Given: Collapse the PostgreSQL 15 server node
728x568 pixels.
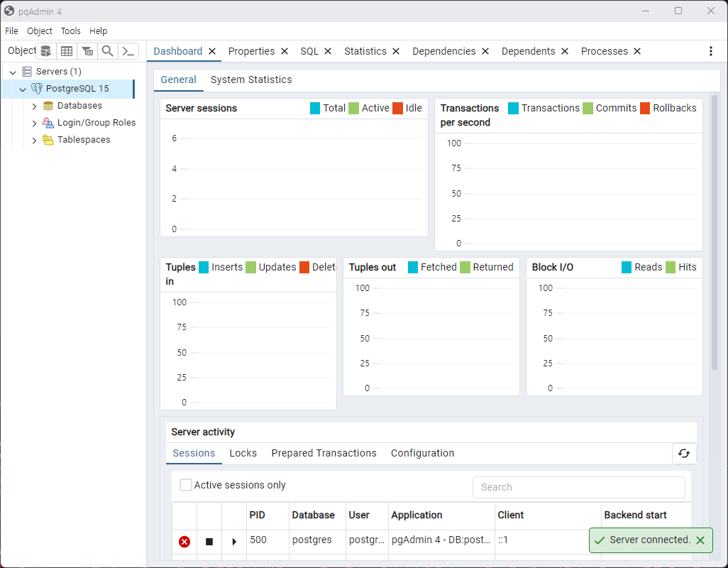Looking at the screenshot, I should (x=23, y=89).
